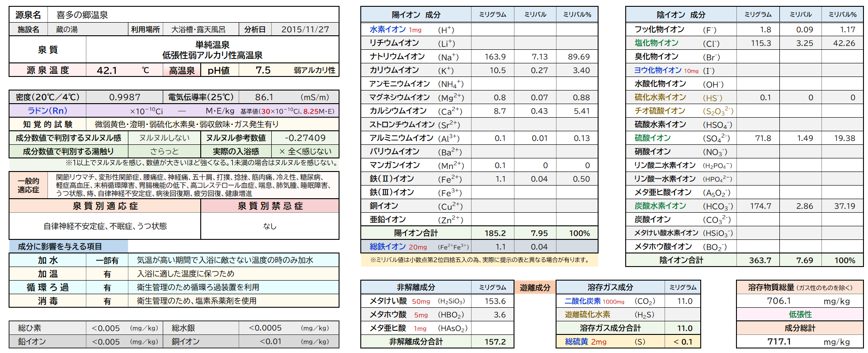Click the pH値 value 7.5 cell

pyautogui.click(x=263, y=70)
